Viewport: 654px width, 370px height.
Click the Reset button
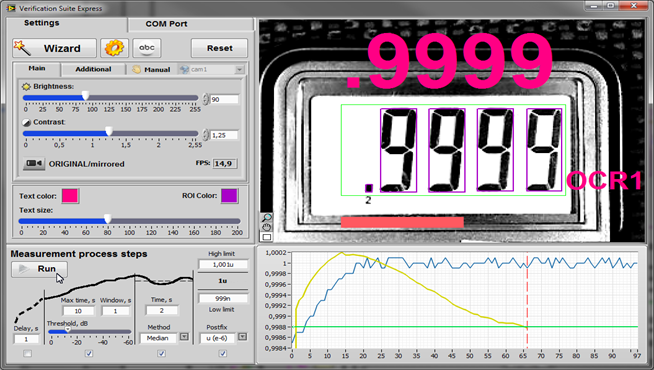(219, 48)
